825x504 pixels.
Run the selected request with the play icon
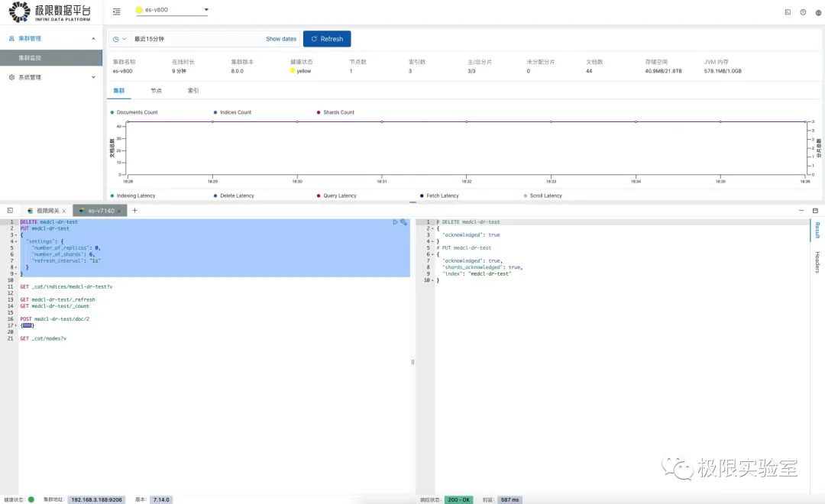[x=395, y=222]
